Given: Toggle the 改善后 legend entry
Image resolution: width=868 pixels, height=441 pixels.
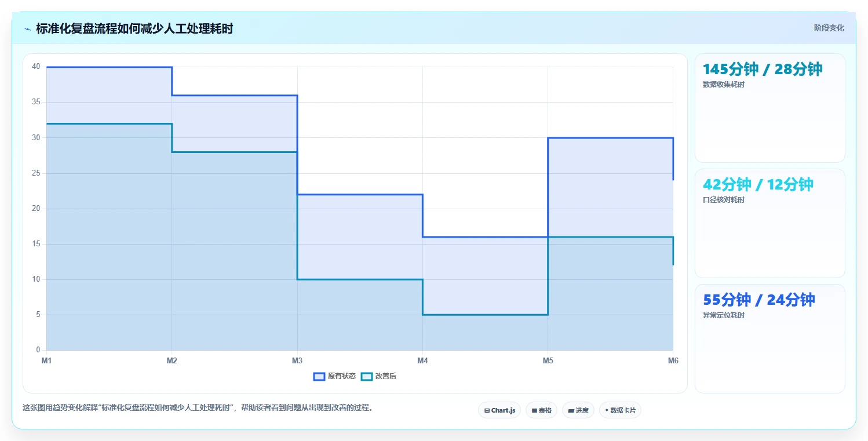Looking at the screenshot, I should (378, 376).
